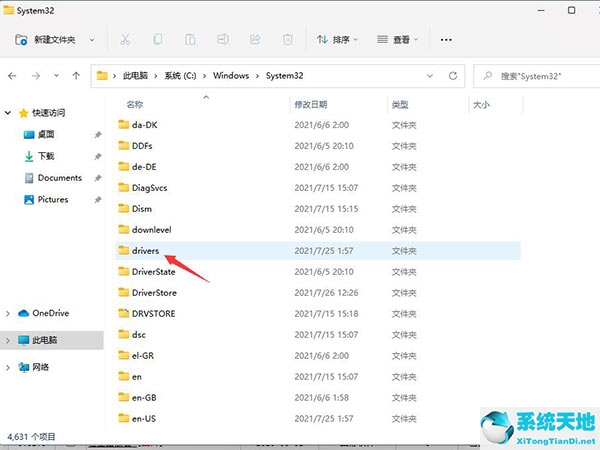Click the Refresh icon
The image size is (600, 450).
click(453, 76)
